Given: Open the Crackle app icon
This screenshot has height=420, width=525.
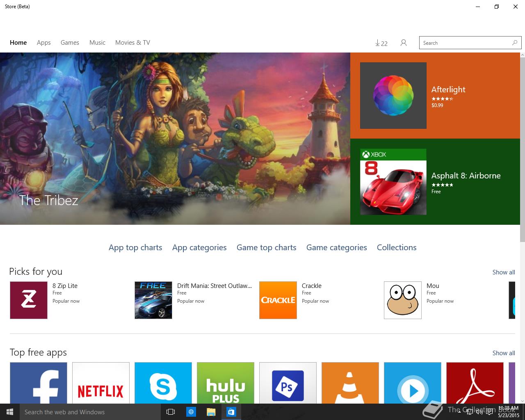Looking at the screenshot, I should (x=278, y=300).
